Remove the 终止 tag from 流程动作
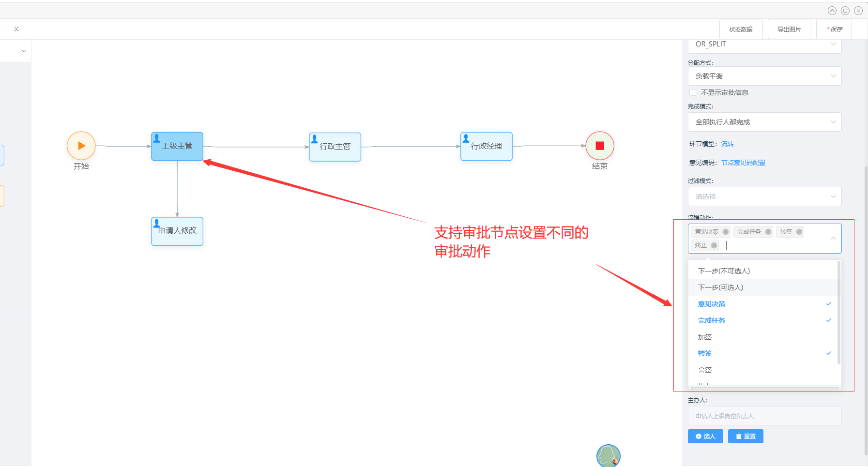 point(714,245)
